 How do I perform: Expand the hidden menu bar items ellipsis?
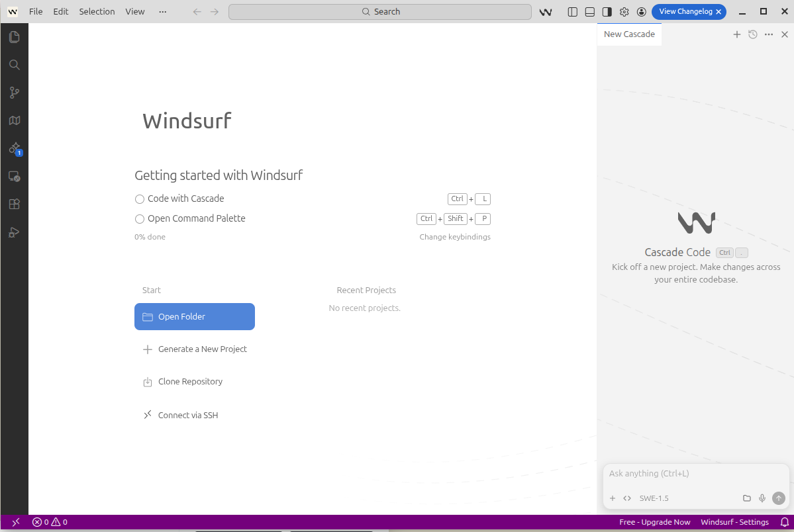coord(163,12)
